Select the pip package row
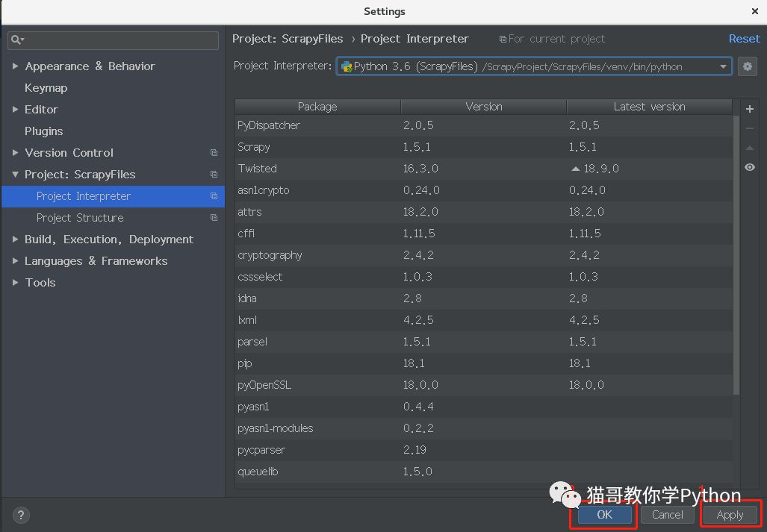 pyautogui.click(x=484, y=363)
